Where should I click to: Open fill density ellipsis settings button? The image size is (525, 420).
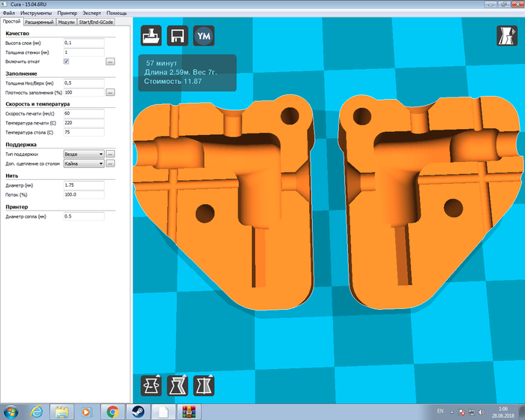109,92
